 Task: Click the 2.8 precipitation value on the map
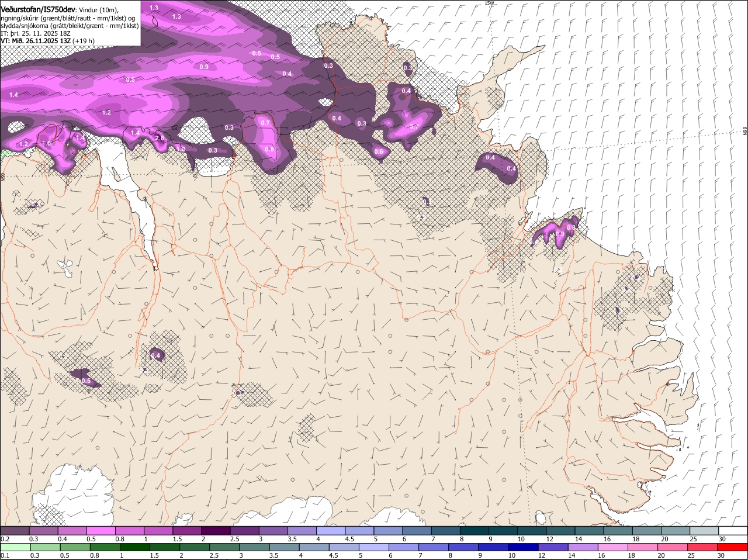(x=160, y=138)
